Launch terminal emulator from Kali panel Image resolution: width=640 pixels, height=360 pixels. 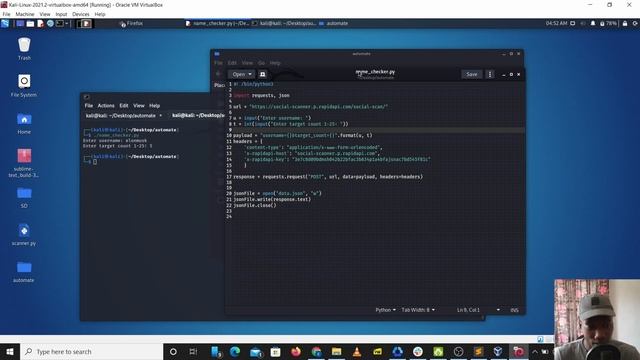60,23
